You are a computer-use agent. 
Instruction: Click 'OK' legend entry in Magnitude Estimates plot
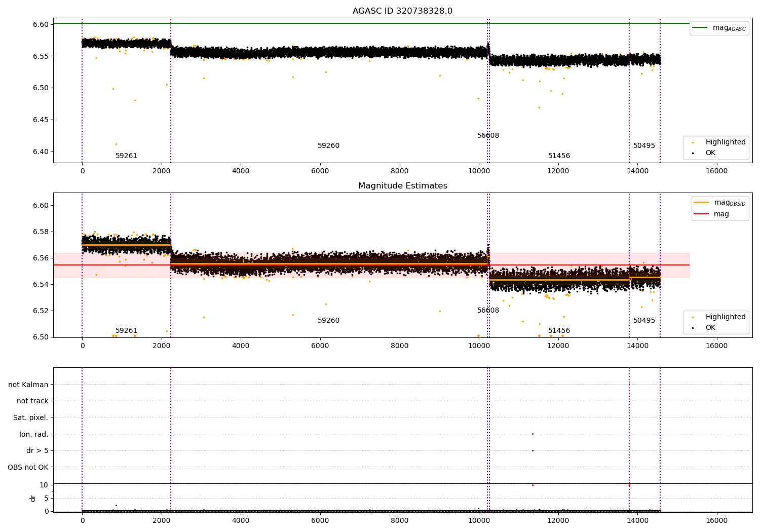[704, 327]
